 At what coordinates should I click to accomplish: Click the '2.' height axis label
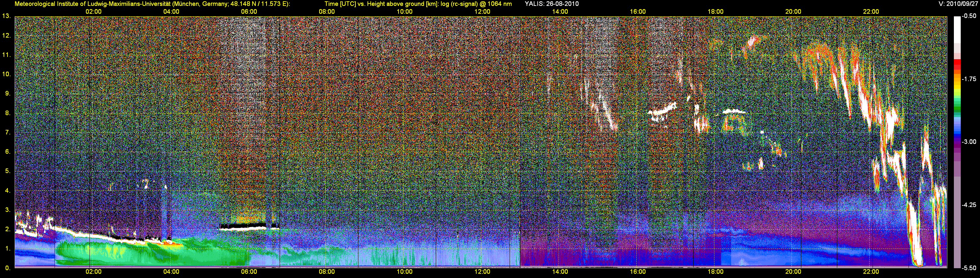point(8,229)
